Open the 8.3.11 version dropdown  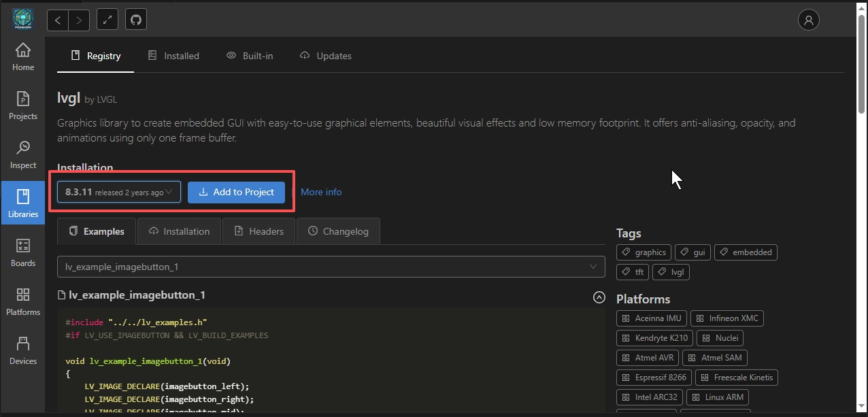[x=119, y=192]
